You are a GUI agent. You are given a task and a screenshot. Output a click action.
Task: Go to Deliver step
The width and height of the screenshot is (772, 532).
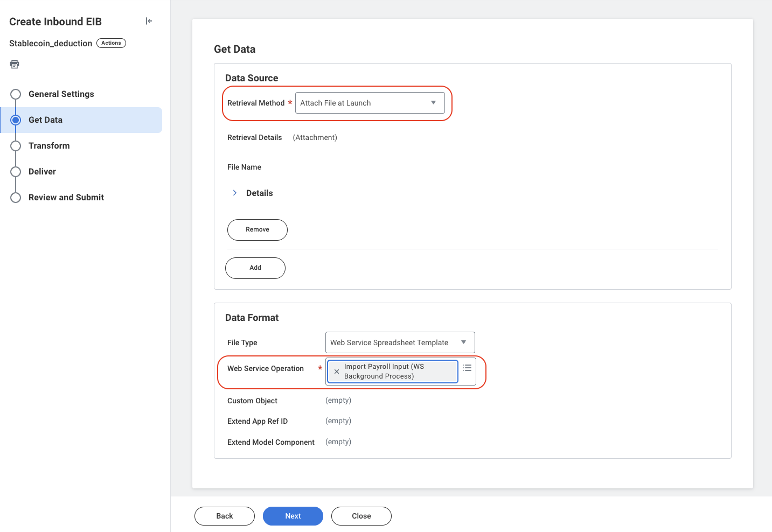coord(42,172)
